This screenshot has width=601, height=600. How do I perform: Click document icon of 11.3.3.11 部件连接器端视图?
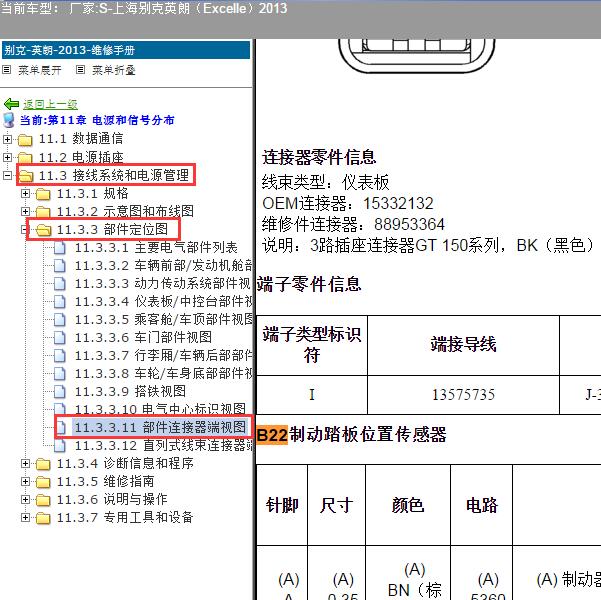pos(61,427)
